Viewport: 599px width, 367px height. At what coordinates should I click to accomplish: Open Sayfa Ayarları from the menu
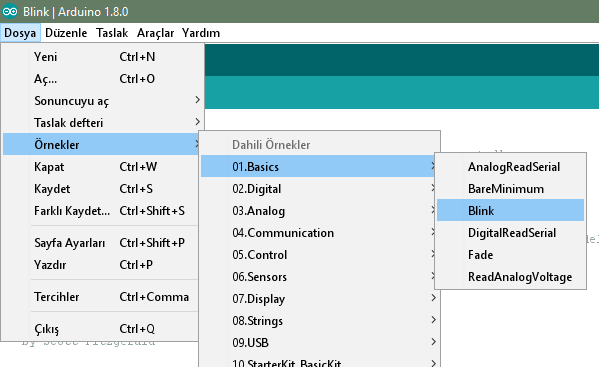101,243
